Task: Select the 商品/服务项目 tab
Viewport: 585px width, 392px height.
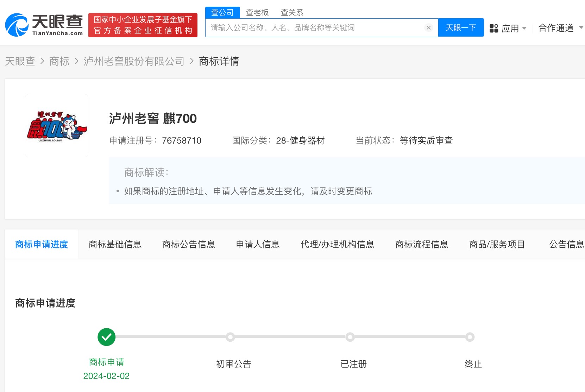Action: 497,244
